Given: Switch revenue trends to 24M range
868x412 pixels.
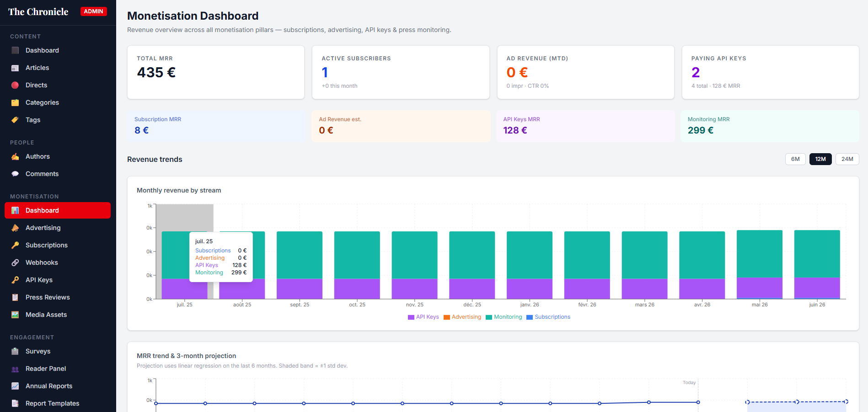Looking at the screenshot, I should click(847, 159).
